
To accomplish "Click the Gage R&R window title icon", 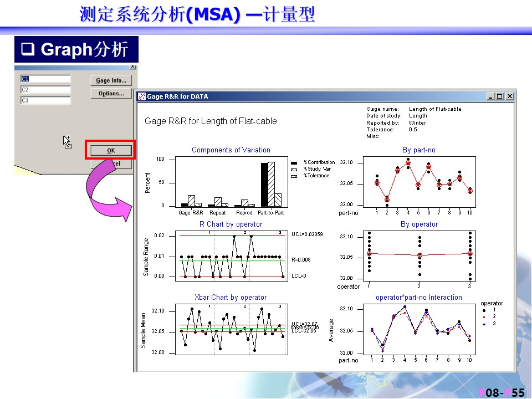I will [142, 96].
